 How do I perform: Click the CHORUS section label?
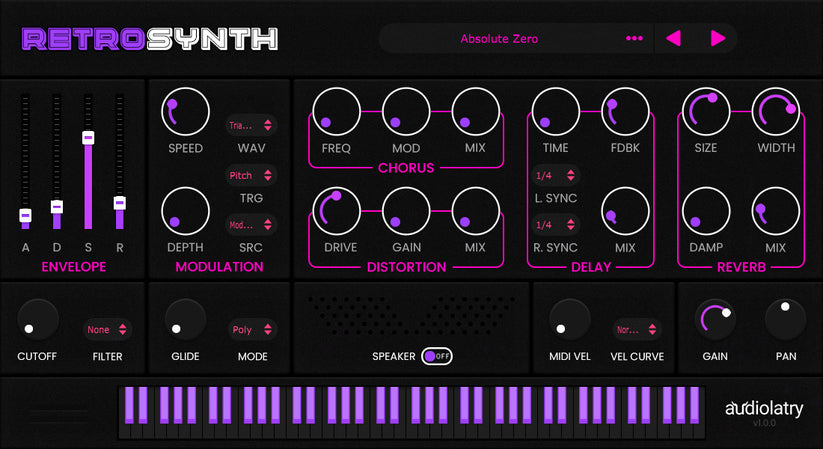[406, 168]
